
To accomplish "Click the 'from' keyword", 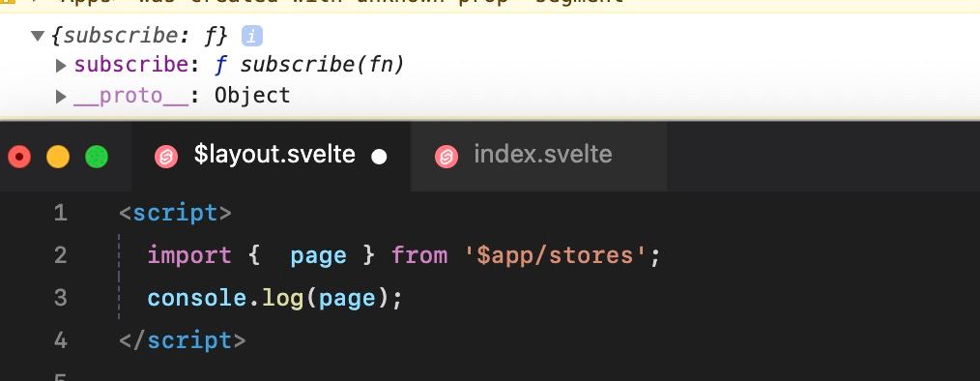I will [419, 256].
